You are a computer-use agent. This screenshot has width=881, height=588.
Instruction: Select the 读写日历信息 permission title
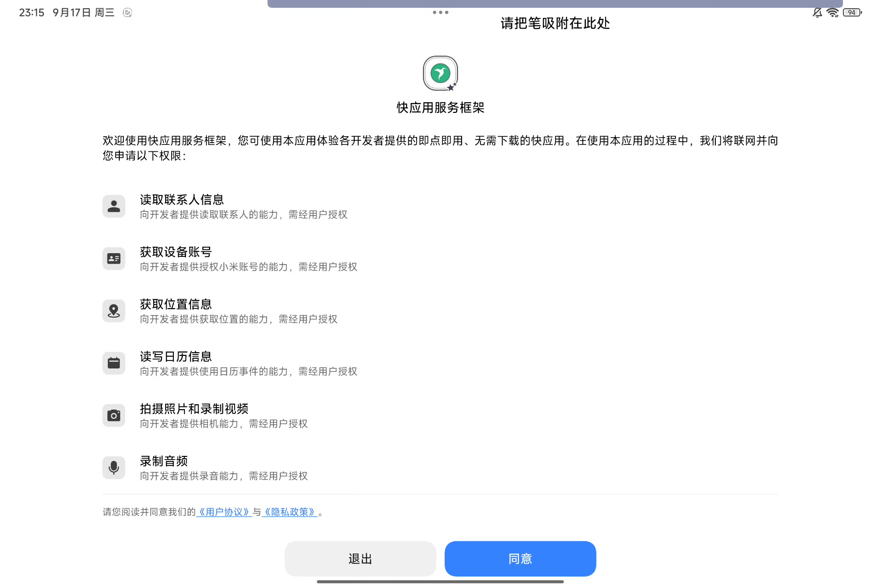click(176, 356)
